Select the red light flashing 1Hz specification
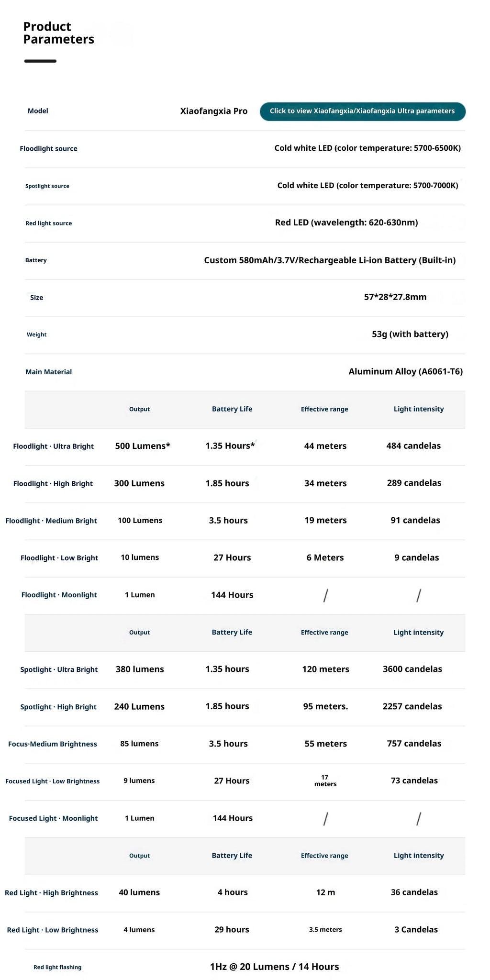The width and height of the screenshot is (490, 980). 274,967
